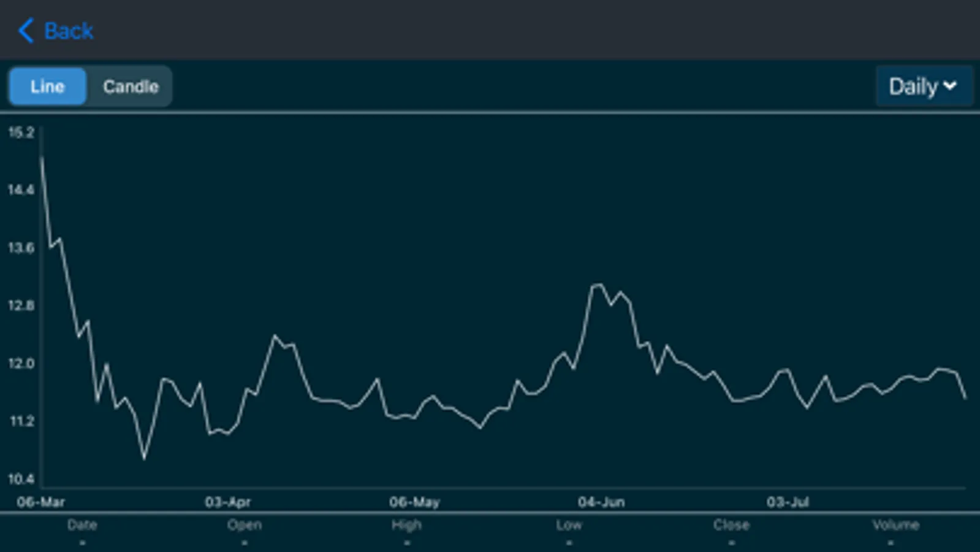Click the Volume value field
Screen dimensions: 980x552
click(895, 532)
